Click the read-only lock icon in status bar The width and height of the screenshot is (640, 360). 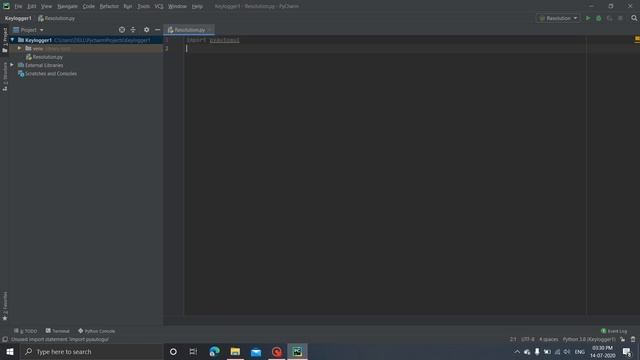click(623, 339)
